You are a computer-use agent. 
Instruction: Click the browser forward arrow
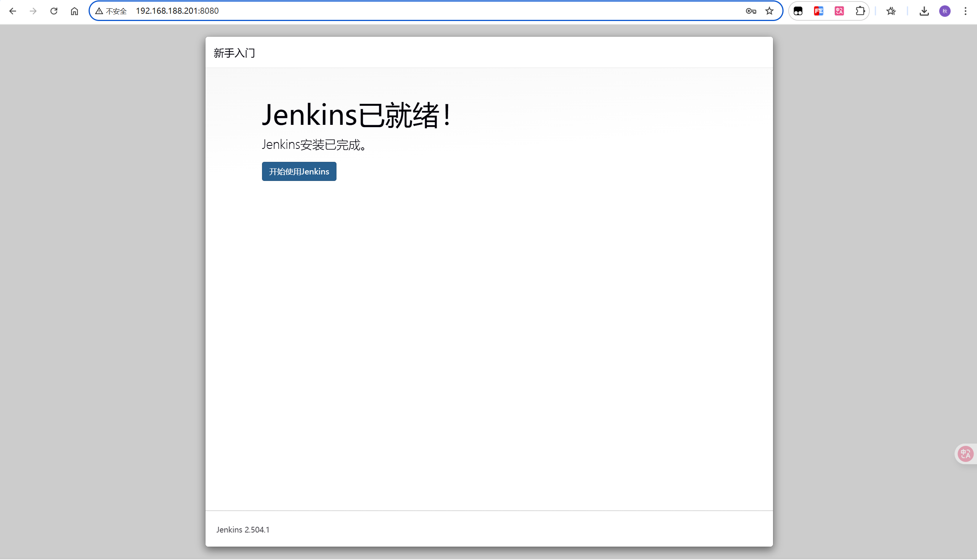(33, 11)
